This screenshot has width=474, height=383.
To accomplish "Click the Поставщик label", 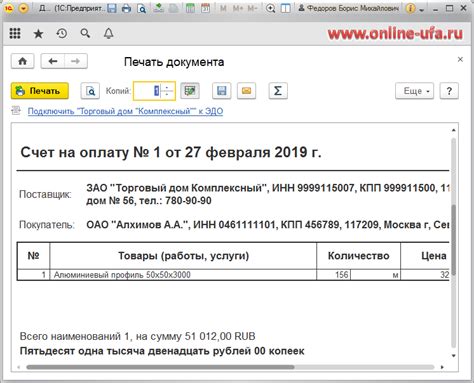I will (45, 194).
